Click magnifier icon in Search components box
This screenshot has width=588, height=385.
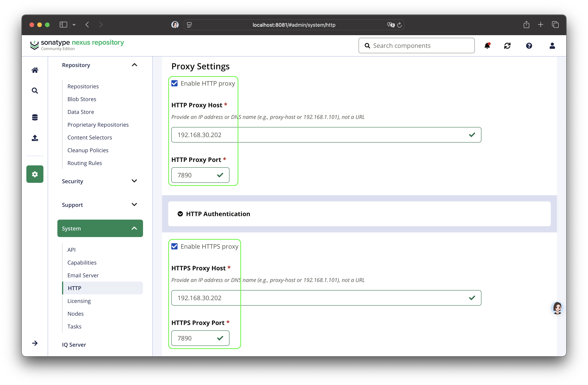[367, 46]
